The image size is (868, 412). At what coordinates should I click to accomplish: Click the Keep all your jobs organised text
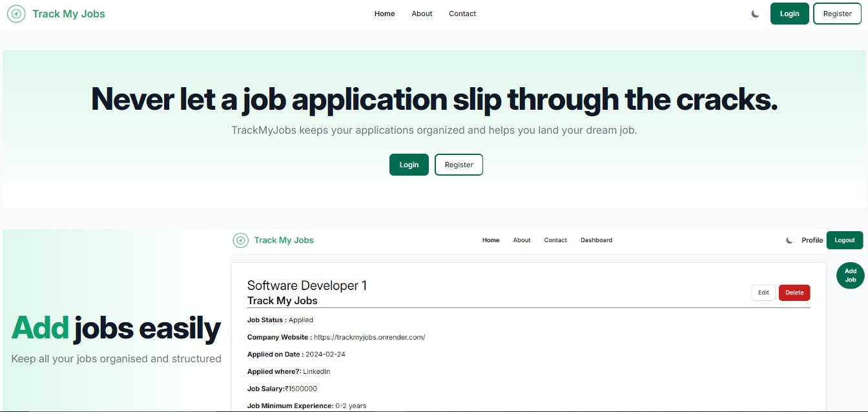[116, 358]
